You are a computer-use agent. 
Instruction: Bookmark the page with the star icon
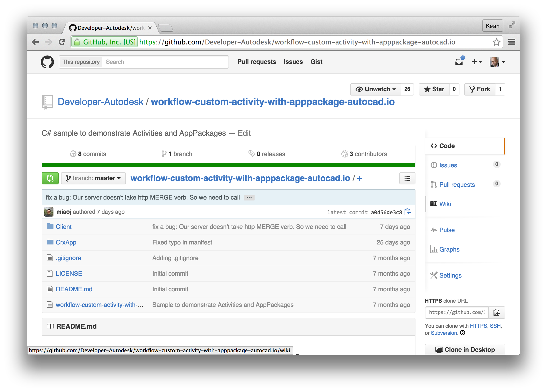[496, 42]
